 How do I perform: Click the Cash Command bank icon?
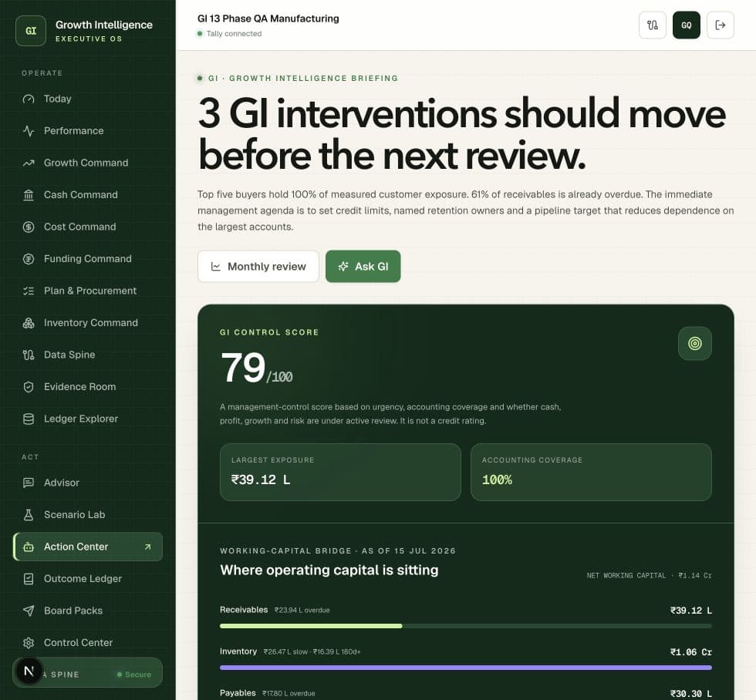(29, 194)
